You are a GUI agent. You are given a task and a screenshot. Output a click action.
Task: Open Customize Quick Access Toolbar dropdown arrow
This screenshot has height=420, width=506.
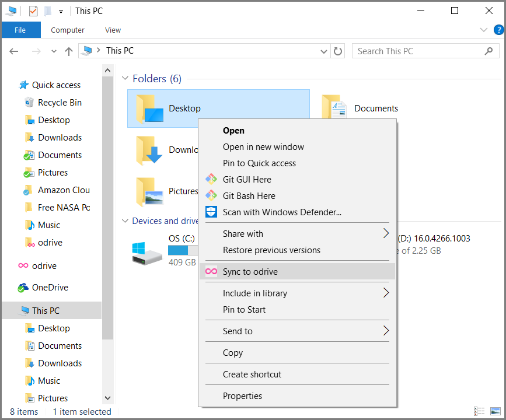tap(61, 12)
